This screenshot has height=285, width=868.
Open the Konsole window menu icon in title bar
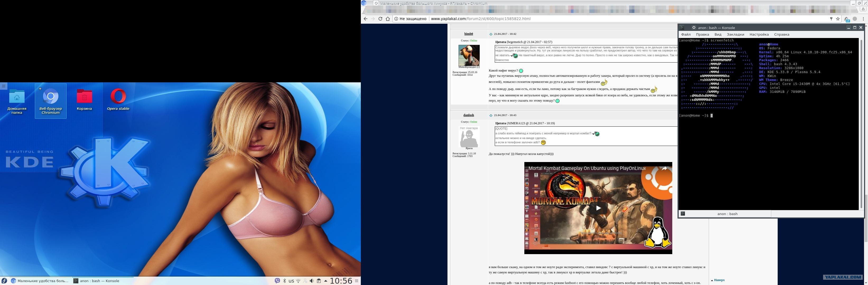[682, 28]
